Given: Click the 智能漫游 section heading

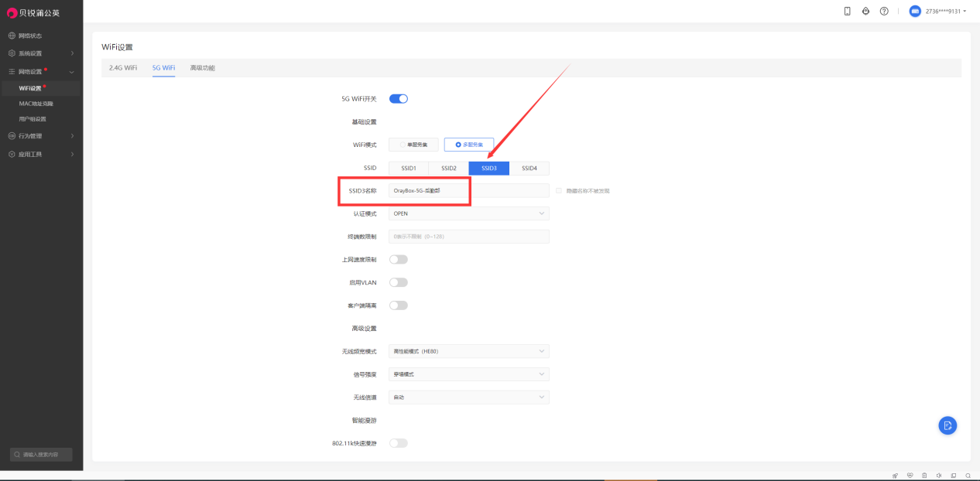Looking at the screenshot, I should coord(364,421).
